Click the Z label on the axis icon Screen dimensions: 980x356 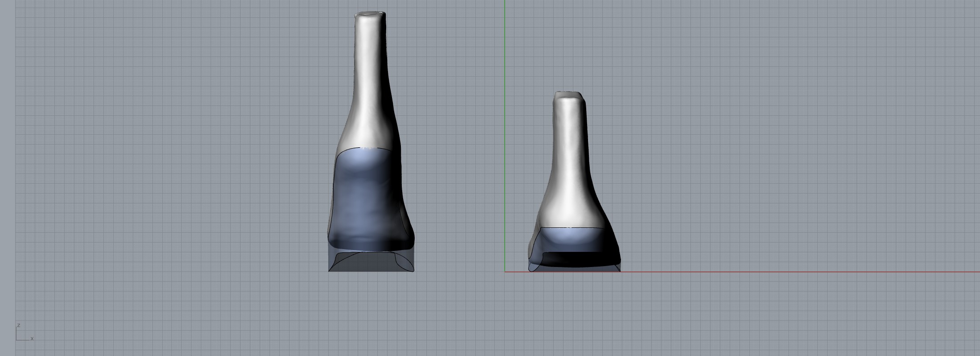pos(19,326)
